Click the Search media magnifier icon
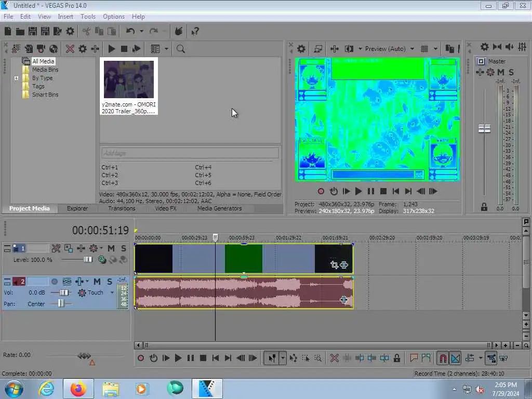 click(x=180, y=49)
